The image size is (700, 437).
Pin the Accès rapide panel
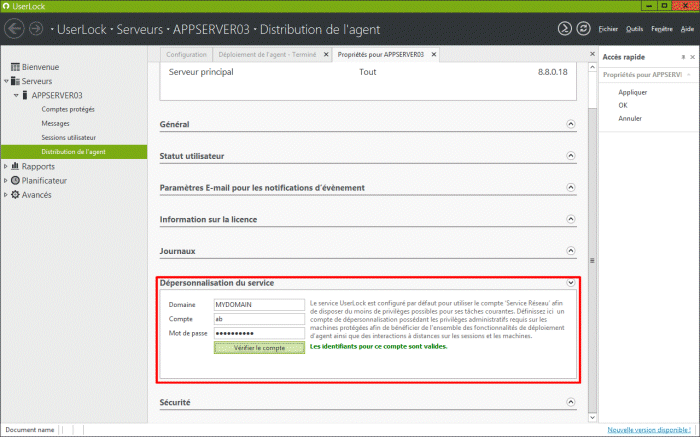[x=683, y=57]
